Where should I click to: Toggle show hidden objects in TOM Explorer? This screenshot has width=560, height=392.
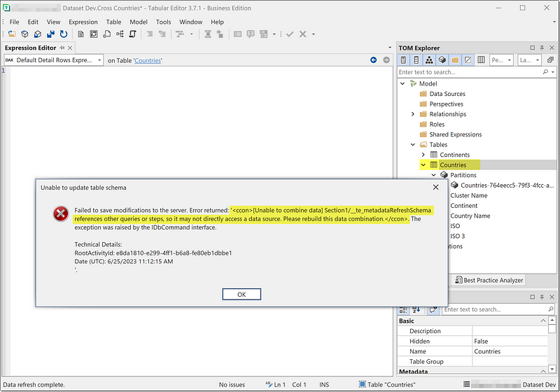[x=467, y=60]
